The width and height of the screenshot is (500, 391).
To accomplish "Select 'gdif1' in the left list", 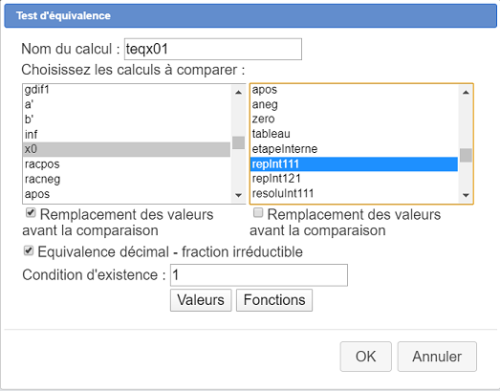I will click(x=127, y=90).
